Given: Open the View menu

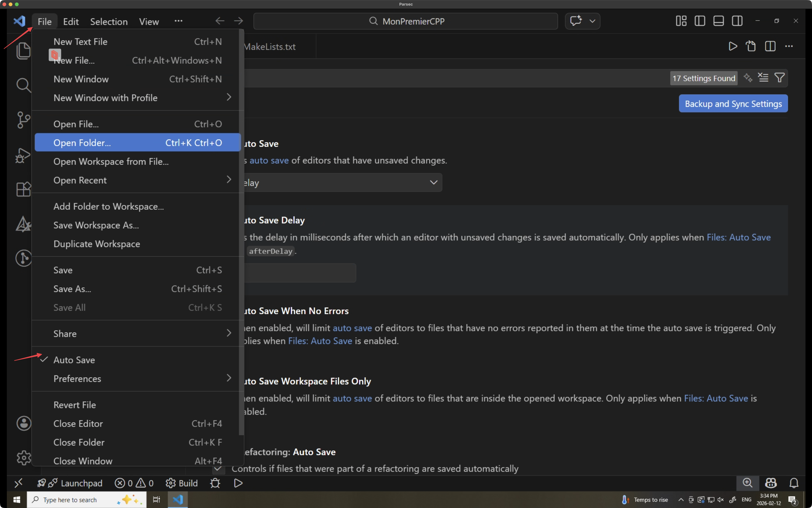Looking at the screenshot, I should (x=149, y=21).
